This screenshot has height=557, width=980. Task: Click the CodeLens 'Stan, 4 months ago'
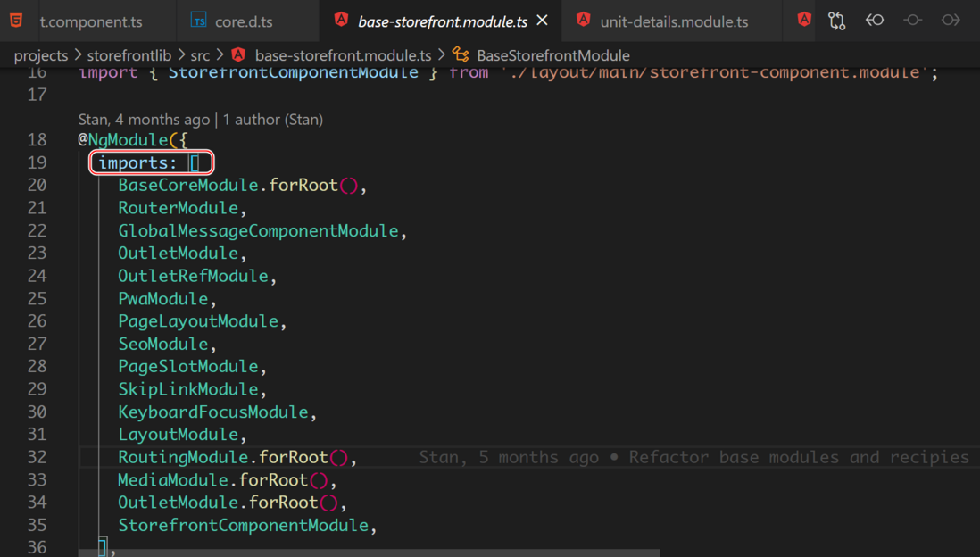coord(144,120)
